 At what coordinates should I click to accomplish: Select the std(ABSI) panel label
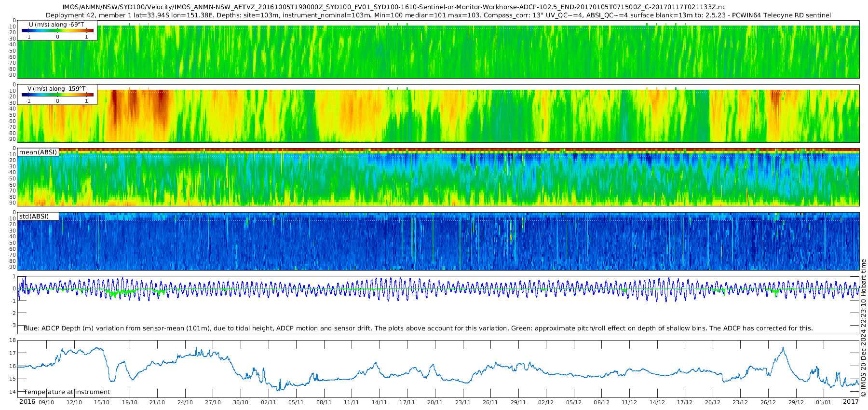point(34,217)
